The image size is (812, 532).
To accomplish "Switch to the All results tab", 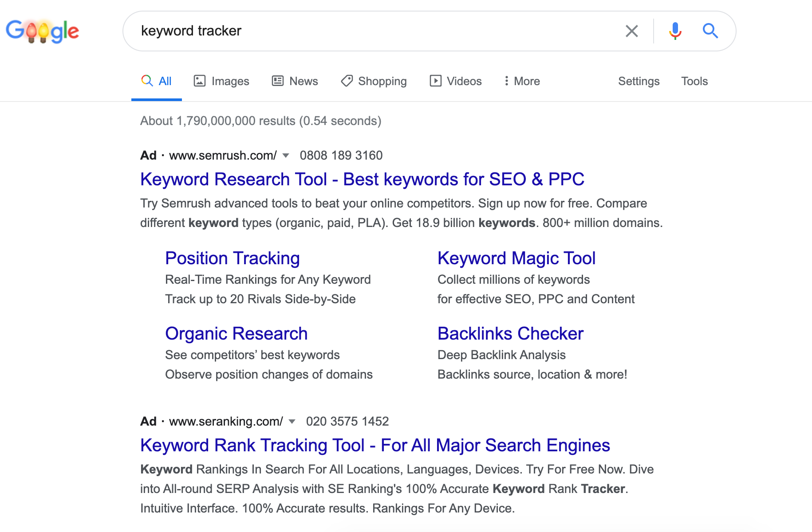I will click(x=156, y=81).
